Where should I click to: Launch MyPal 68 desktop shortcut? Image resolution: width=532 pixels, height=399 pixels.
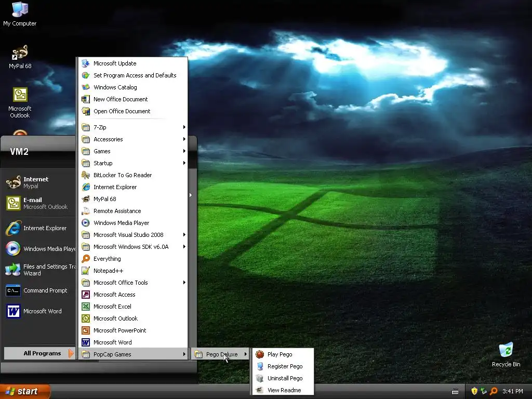pos(20,57)
